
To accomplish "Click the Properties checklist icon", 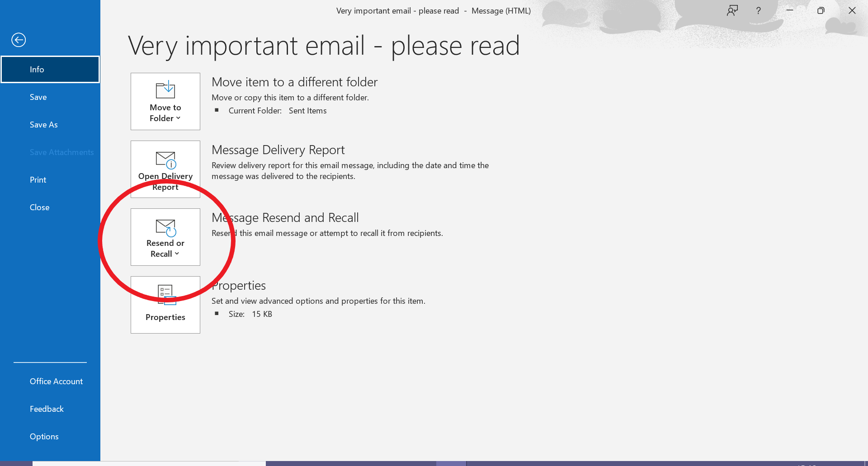I will [166, 295].
